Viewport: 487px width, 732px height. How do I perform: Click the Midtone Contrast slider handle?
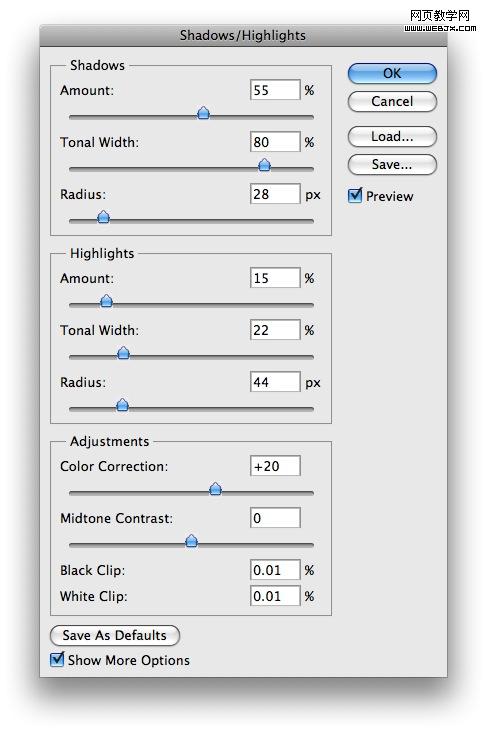point(191,541)
